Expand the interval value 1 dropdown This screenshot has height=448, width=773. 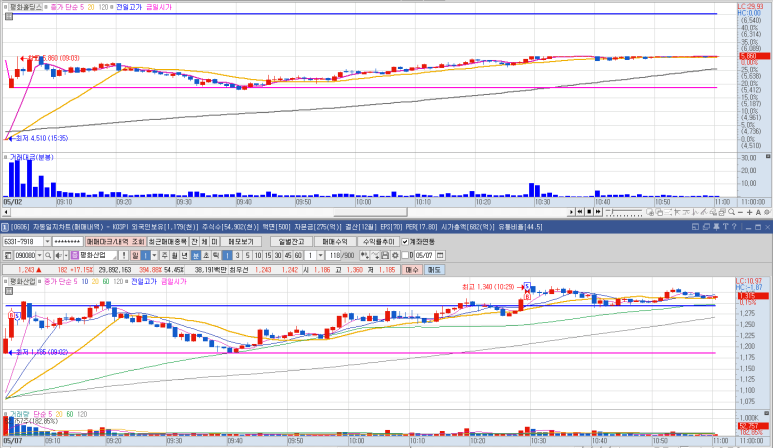320,255
